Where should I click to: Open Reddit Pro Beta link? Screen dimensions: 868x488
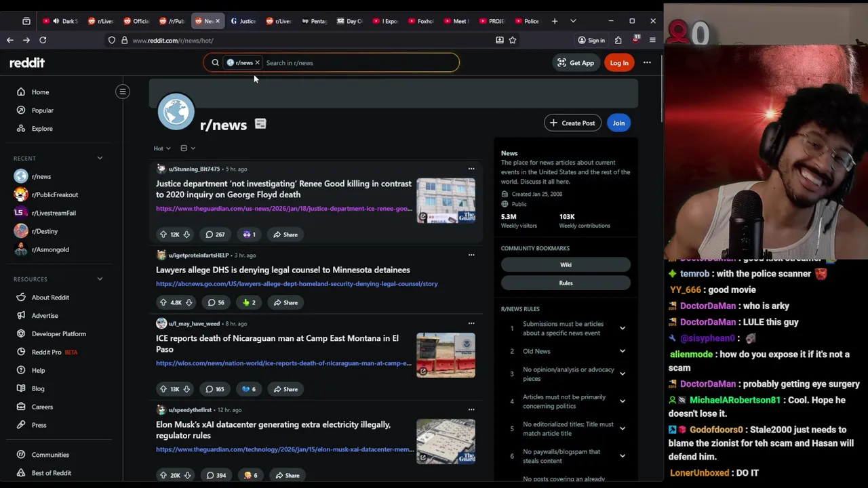(54, 352)
